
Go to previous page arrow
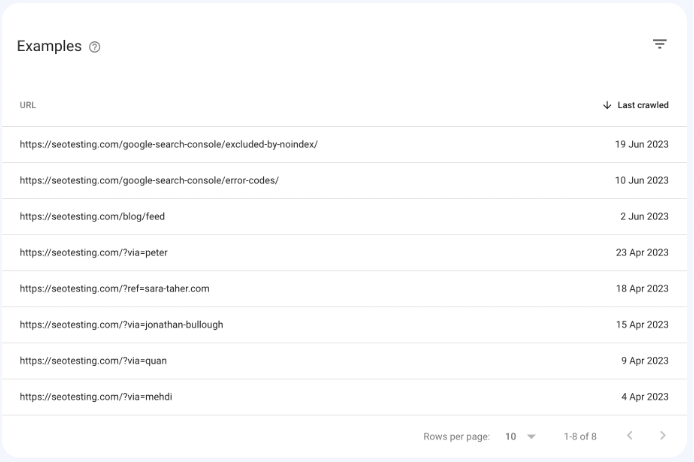pyautogui.click(x=629, y=435)
